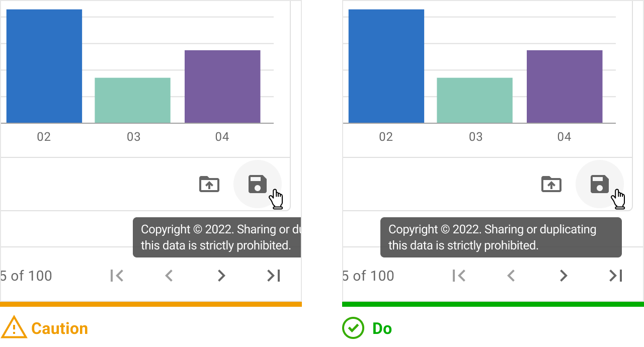Click the save icon in the Do example

600,184
